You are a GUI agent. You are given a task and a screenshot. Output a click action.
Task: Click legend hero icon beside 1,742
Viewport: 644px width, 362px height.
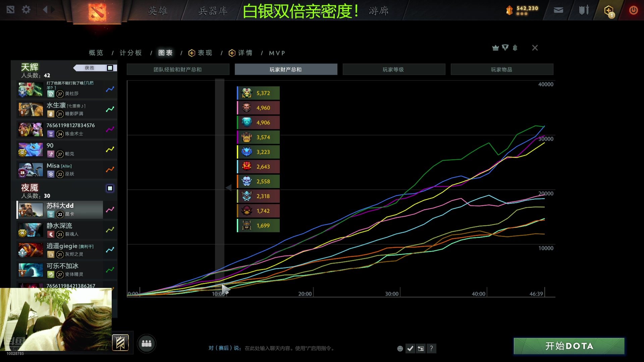coord(247,211)
